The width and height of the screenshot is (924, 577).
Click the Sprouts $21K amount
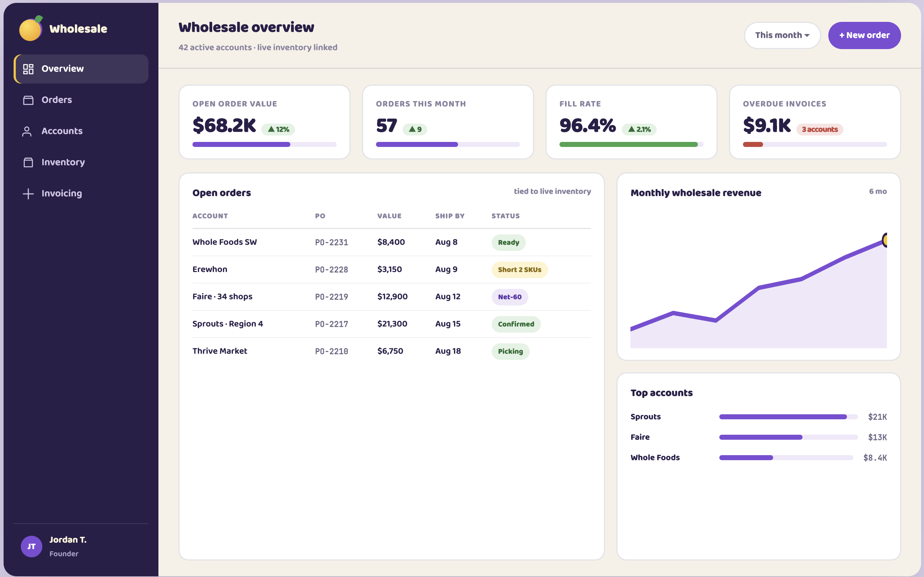pyautogui.click(x=877, y=417)
